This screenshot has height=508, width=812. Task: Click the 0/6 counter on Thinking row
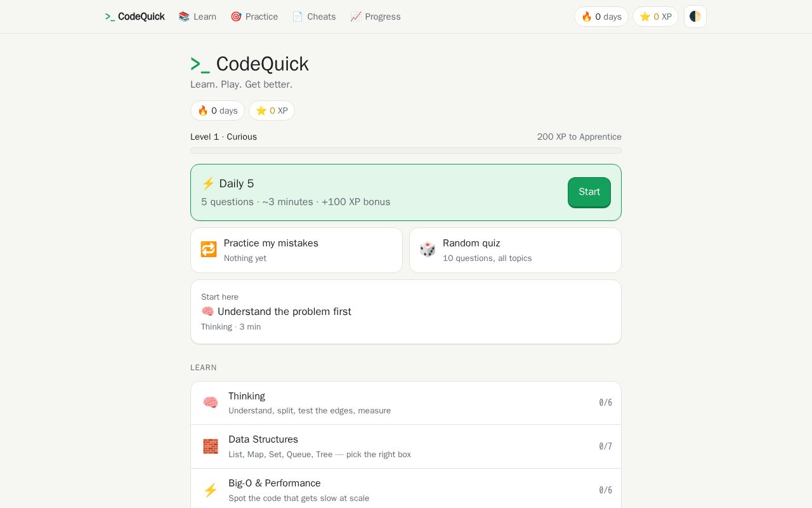point(606,403)
